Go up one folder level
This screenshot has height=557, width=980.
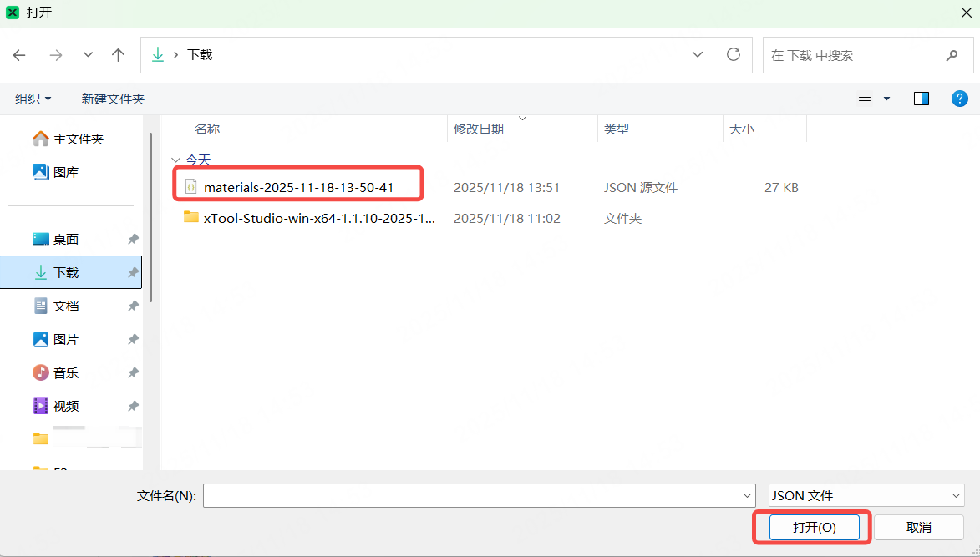(119, 55)
